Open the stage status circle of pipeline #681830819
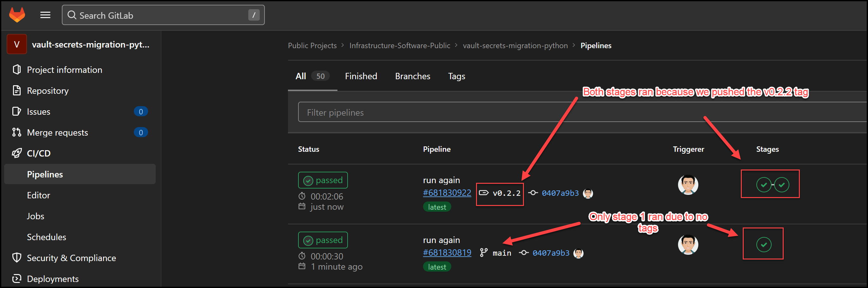 point(763,244)
